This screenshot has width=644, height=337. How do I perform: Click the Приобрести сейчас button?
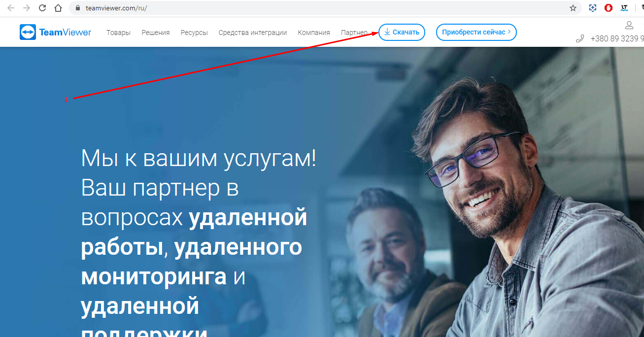pyautogui.click(x=476, y=32)
